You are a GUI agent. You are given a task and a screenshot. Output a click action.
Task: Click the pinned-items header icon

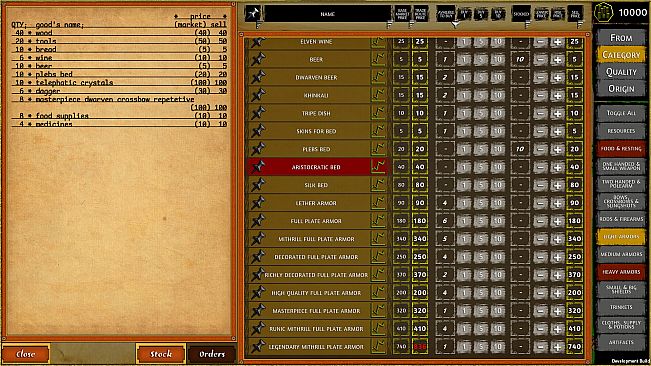pyautogui.click(x=253, y=13)
